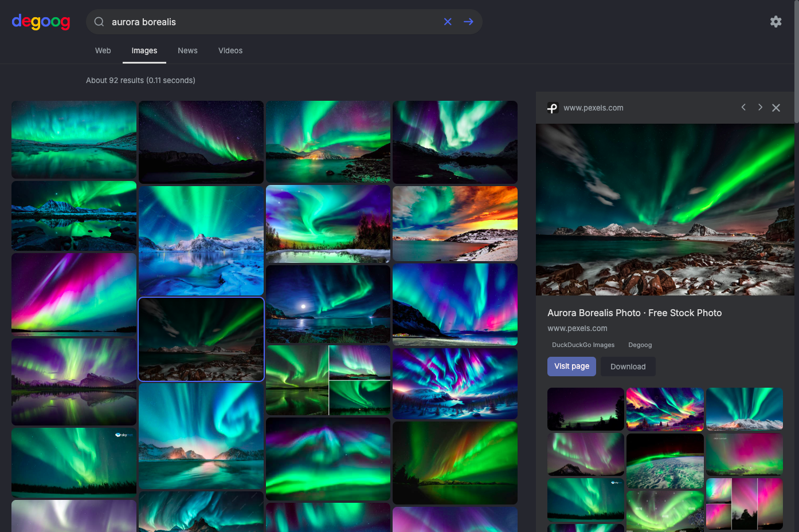799x532 pixels.
Task: Go to next image in preview panel
Action: coord(760,107)
